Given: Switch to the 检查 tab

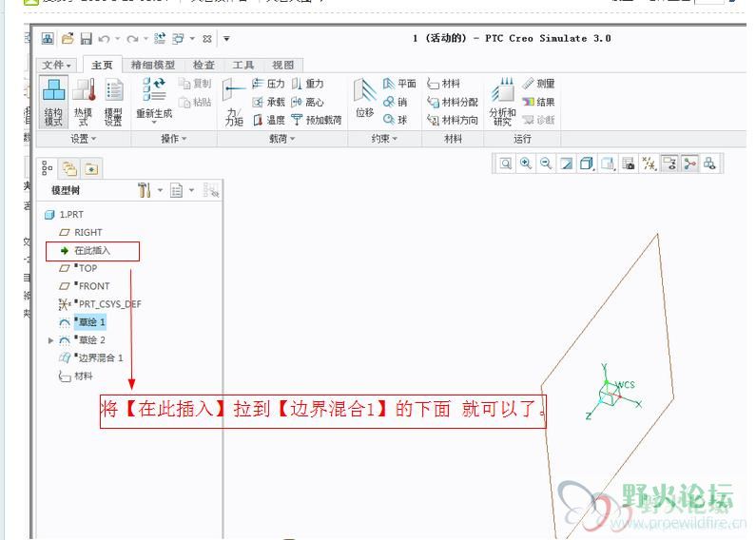Looking at the screenshot, I should click(x=204, y=65).
